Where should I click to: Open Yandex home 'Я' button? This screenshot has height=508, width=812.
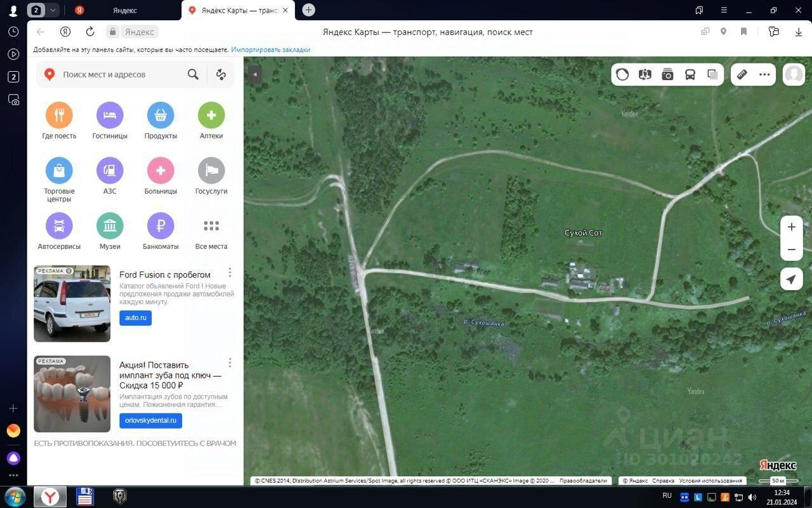point(65,32)
